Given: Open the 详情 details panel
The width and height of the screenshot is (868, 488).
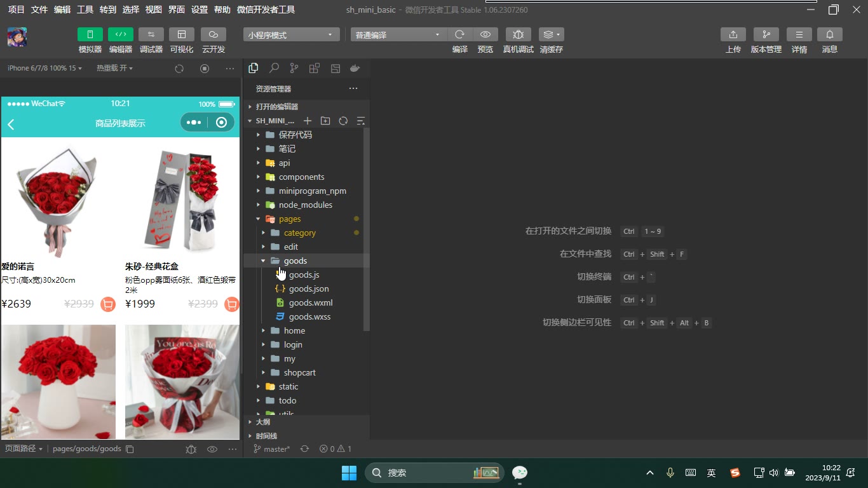Looking at the screenshot, I should [799, 34].
